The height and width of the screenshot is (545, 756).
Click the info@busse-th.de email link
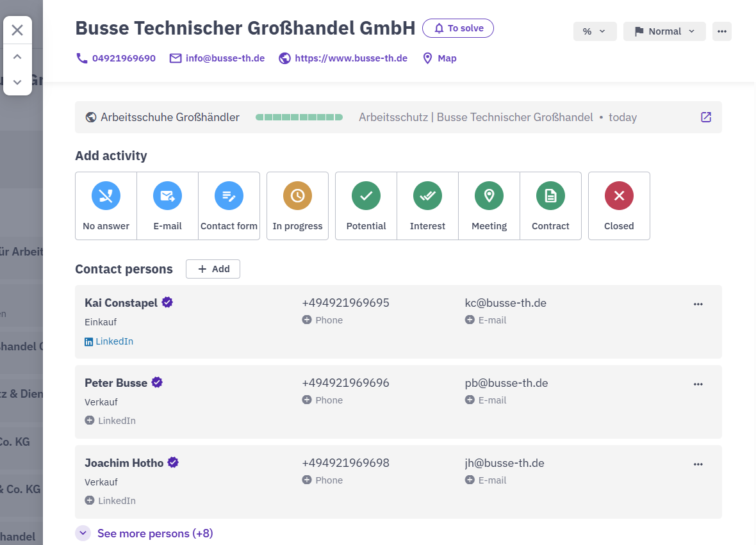point(217,58)
